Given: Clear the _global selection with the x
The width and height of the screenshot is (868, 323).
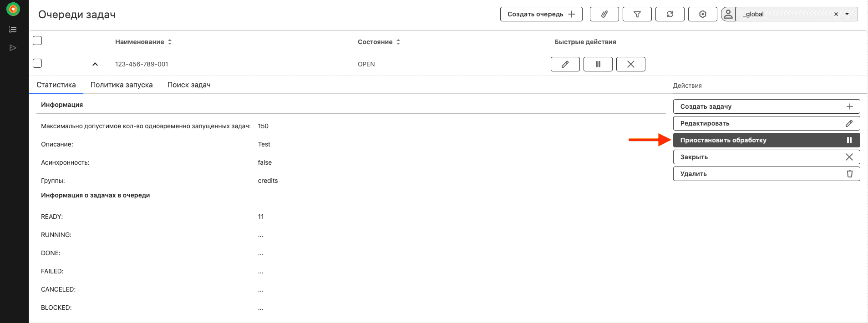Looking at the screenshot, I should [836, 14].
